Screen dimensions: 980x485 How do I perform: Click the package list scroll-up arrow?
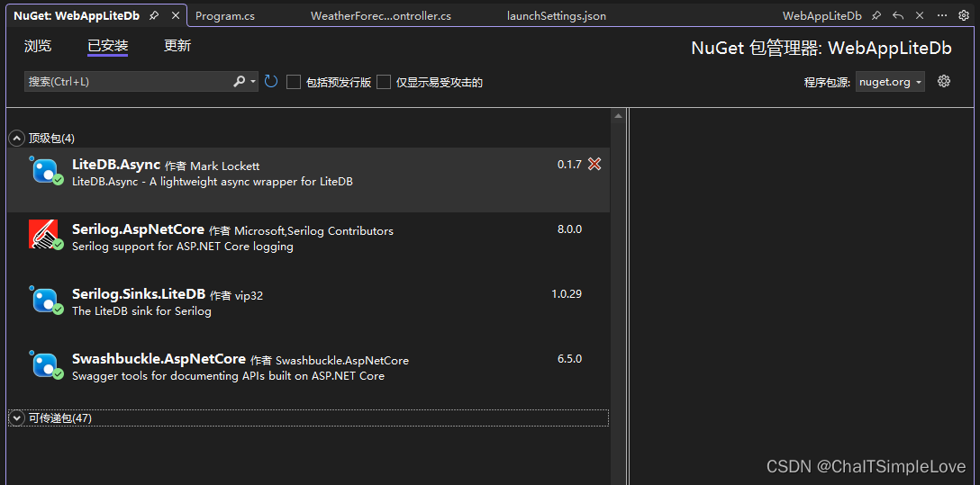[x=618, y=116]
